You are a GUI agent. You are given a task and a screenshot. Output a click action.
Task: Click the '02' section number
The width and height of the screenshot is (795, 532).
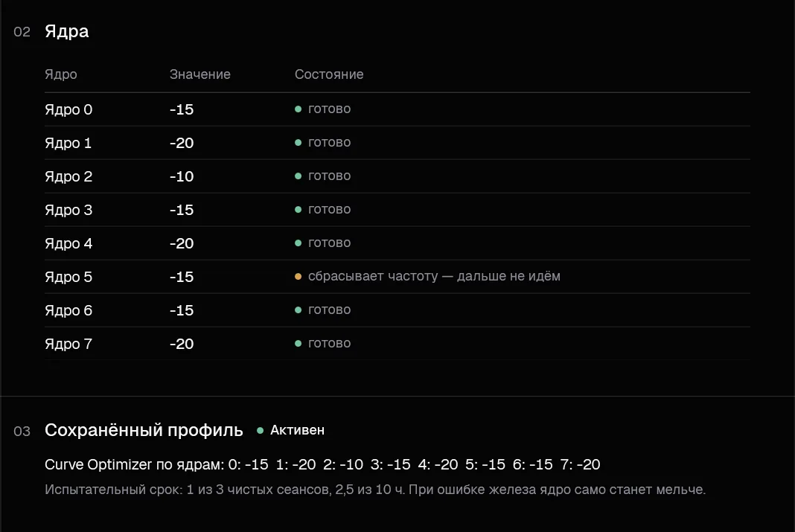(22, 32)
